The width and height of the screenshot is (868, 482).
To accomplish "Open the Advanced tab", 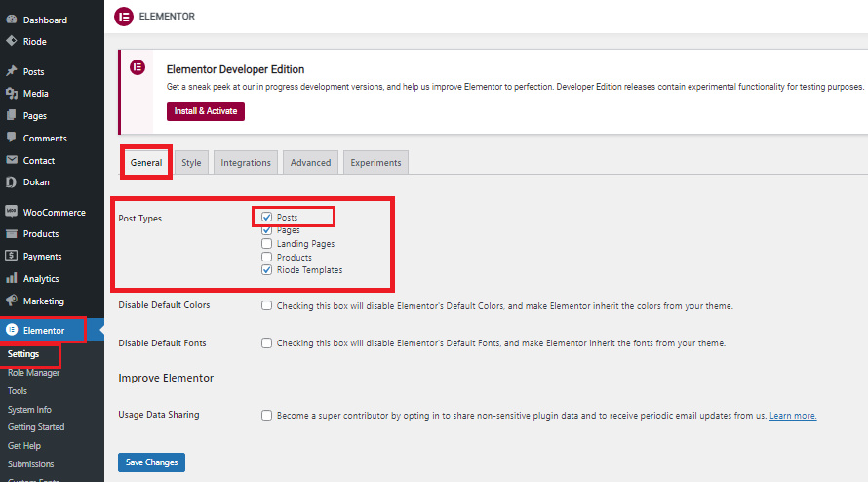I will point(310,162).
